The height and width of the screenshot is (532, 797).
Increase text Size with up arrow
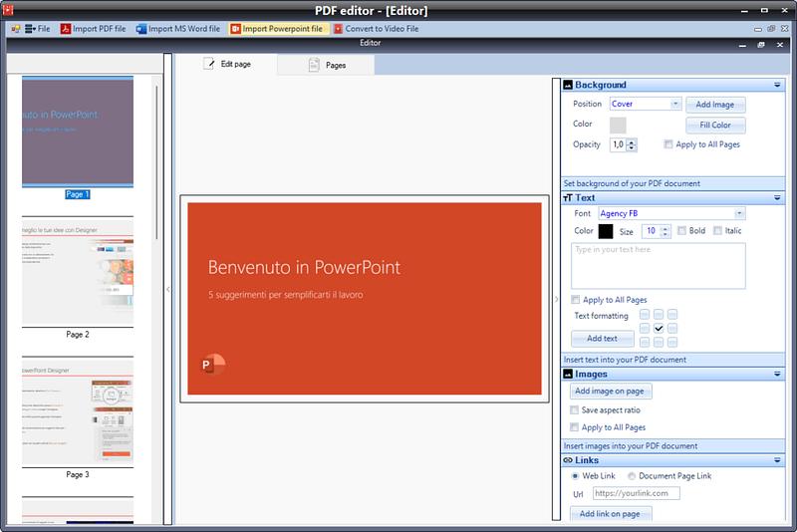point(664,228)
